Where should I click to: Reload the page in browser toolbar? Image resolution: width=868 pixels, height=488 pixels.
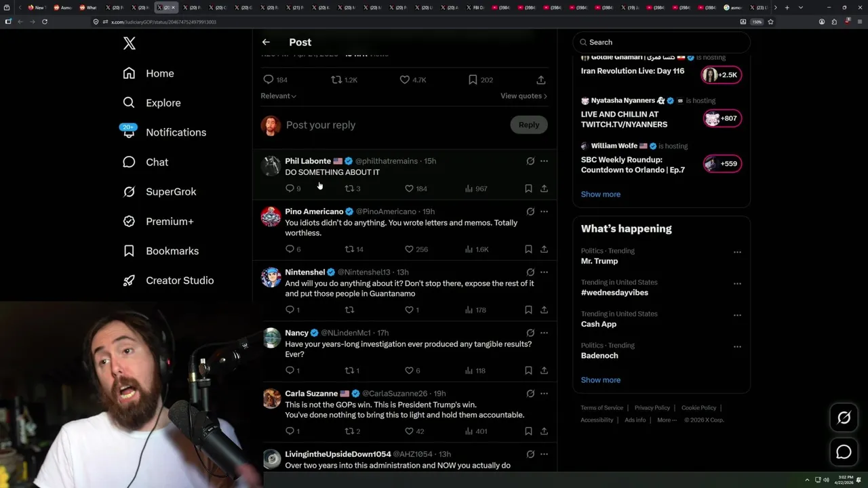pos(45,22)
